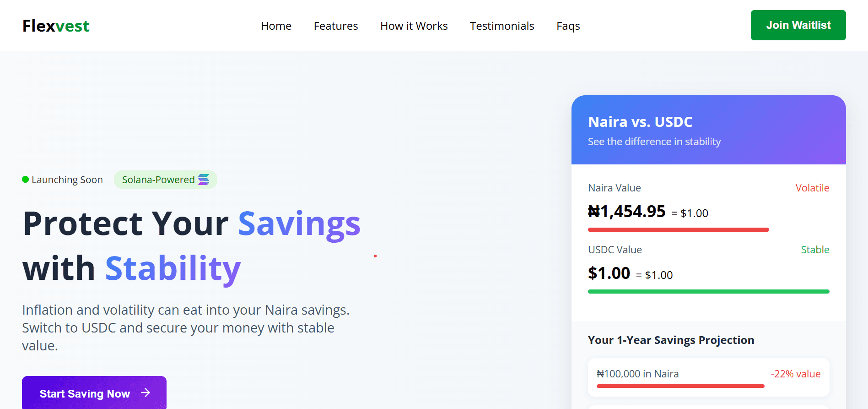Open the Features nav link
The width and height of the screenshot is (868, 409).
pyautogui.click(x=336, y=26)
